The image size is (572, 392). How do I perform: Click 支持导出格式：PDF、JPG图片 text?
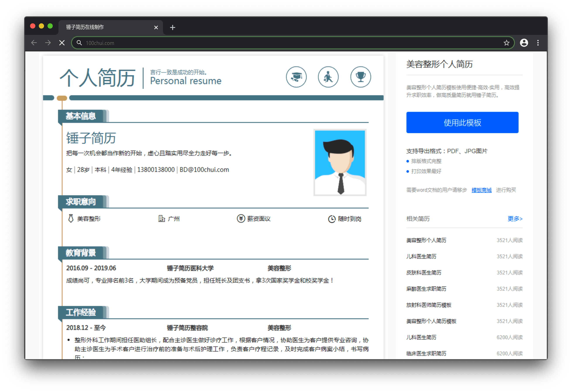[446, 151]
